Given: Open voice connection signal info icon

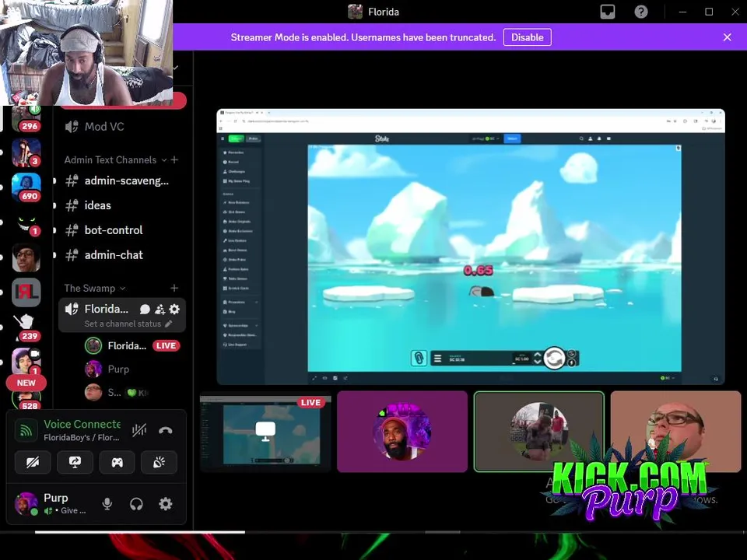Looking at the screenshot, I should [x=26, y=430].
